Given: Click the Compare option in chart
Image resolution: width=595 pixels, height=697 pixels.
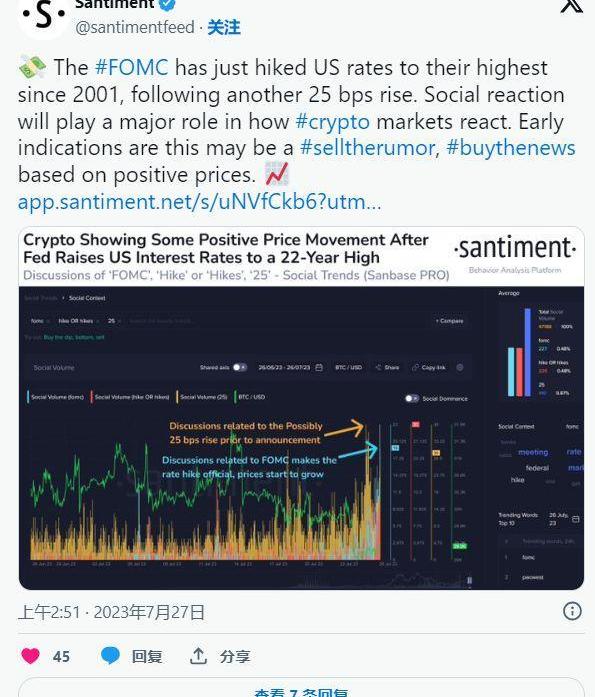Looking at the screenshot, I should (449, 320).
